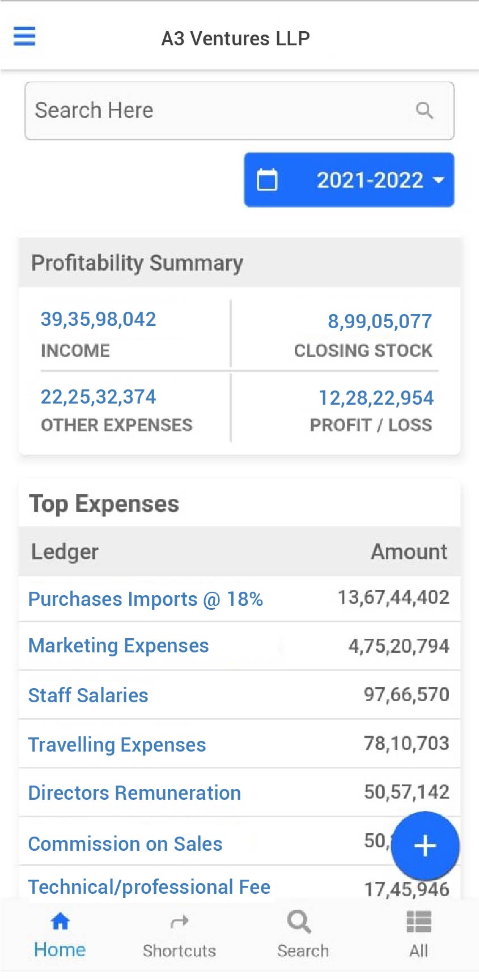This screenshot has height=980, width=479.
Task: Open Shortcuts from the bottom bar
Action: 179,935
